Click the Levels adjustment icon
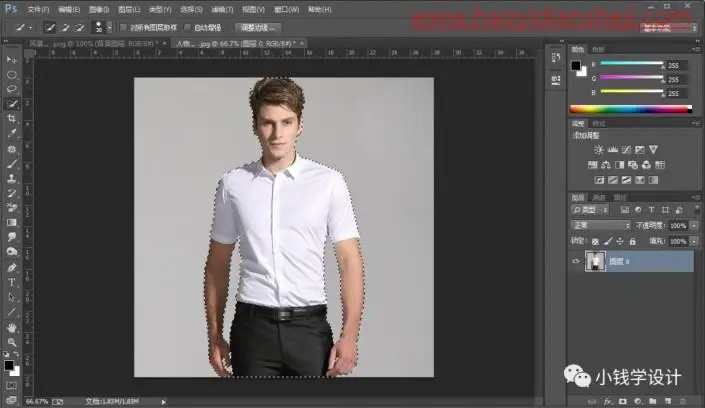Image resolution: width=705 pixels, height=408 pixels. click(x=612, y=150)
